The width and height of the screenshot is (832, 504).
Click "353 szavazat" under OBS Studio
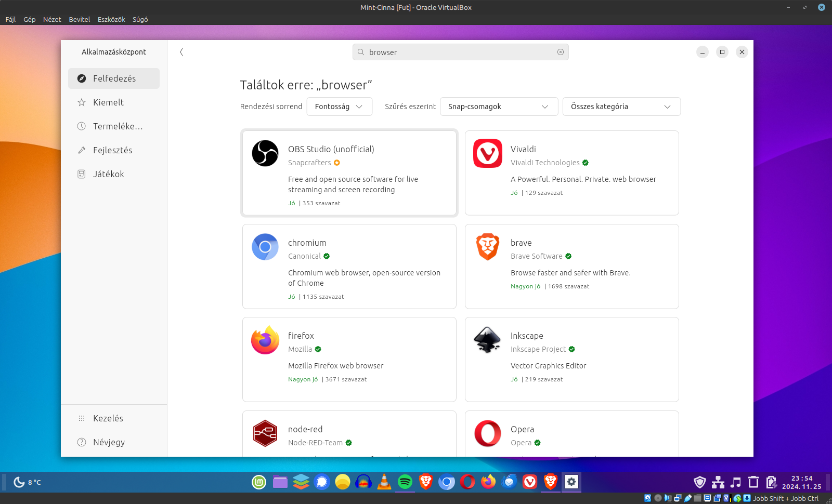pyautogui.click(x=321, y=203)
